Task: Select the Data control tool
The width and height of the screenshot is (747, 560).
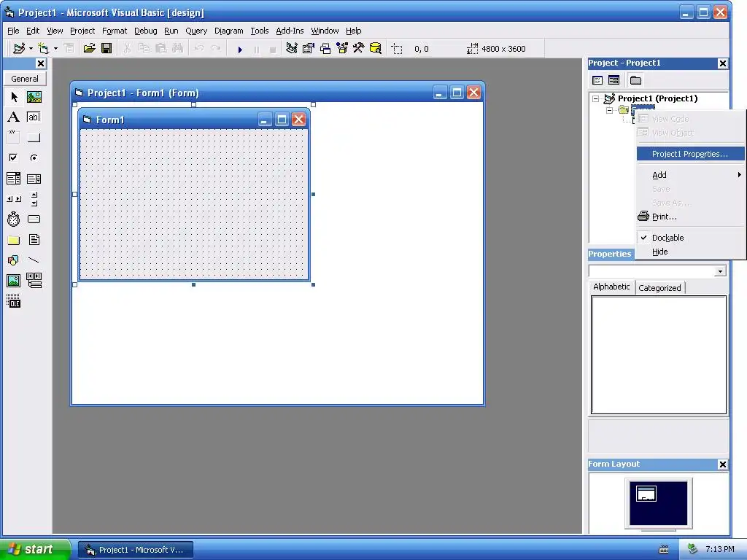Action: (34, 281)
